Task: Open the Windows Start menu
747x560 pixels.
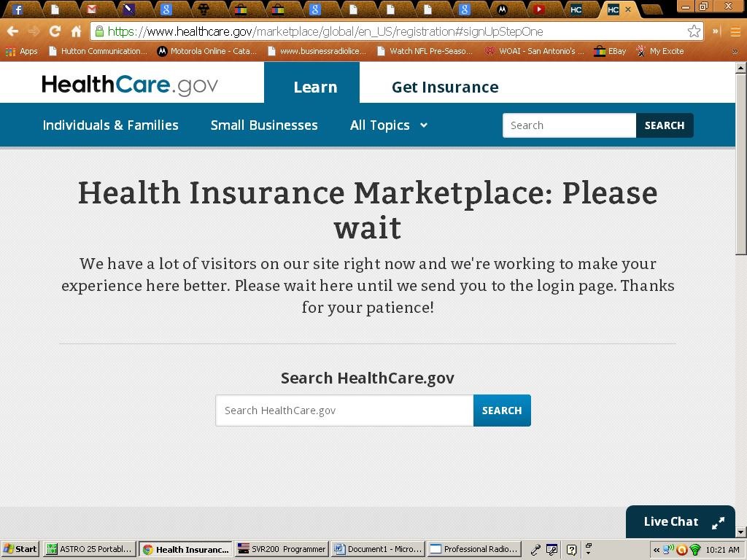Action: (x=20, y=549)
